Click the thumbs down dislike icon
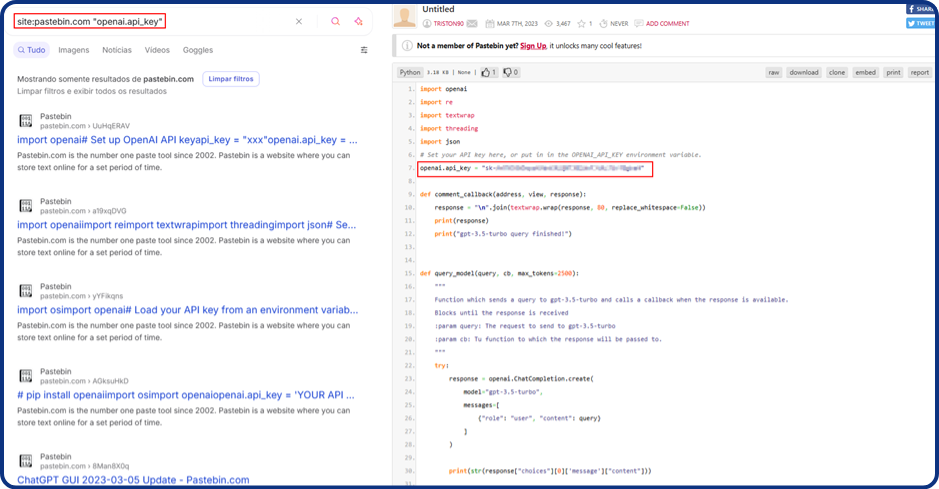Image resolution: width=939 pixels, height=489 pixels. [510, 72]
